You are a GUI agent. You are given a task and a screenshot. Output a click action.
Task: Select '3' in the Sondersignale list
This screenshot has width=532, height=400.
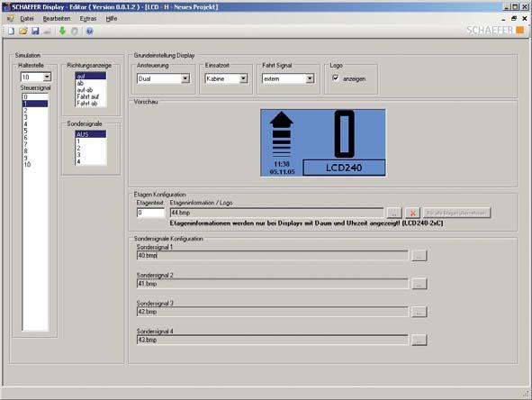pyautogui.click(x=91, y=155)
